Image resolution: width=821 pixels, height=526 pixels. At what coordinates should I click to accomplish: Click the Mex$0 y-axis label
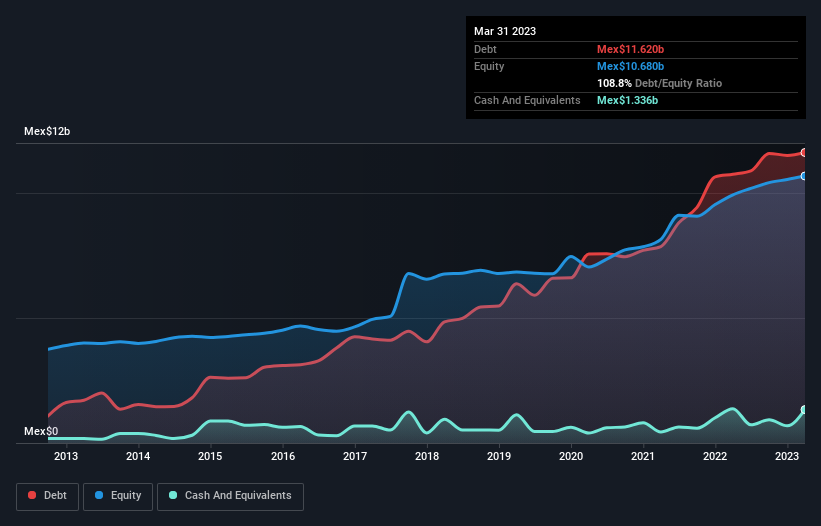coord(41,431)
